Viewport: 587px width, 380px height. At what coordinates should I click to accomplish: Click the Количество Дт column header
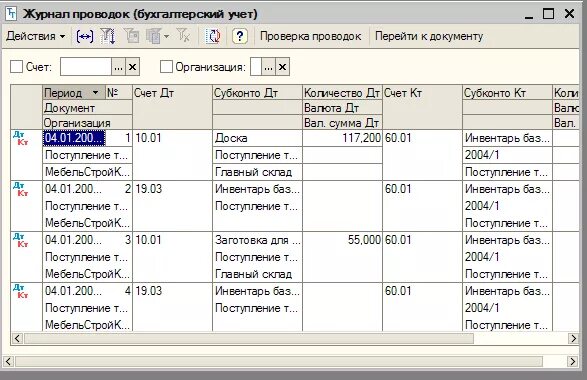pyautogui.click(x=342, y=92)
